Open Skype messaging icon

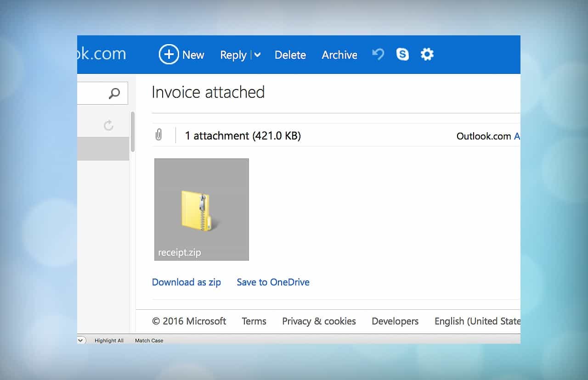click(x=402, y=55)
